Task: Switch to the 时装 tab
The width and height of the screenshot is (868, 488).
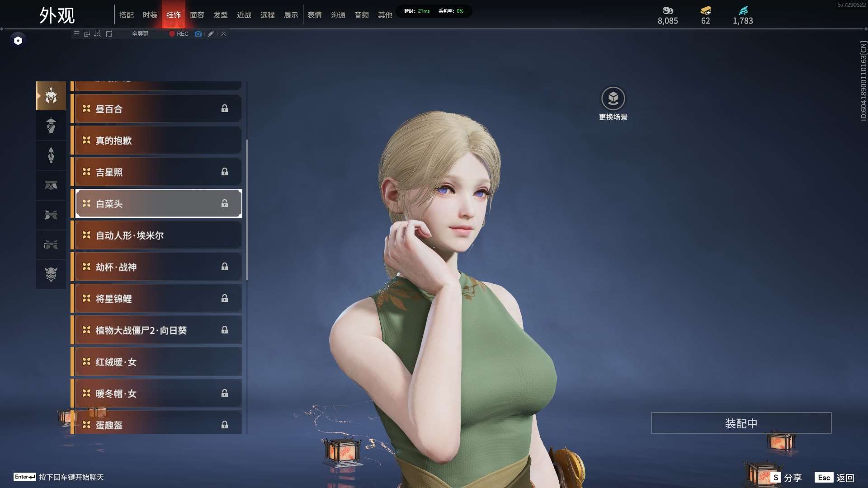Action: pyautogui.click(x=150, y=14)
